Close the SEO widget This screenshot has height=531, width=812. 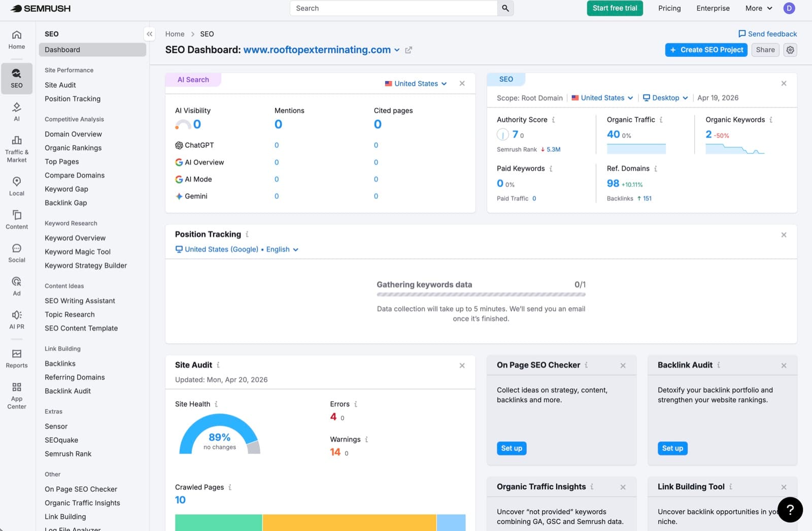click(784, 83)
